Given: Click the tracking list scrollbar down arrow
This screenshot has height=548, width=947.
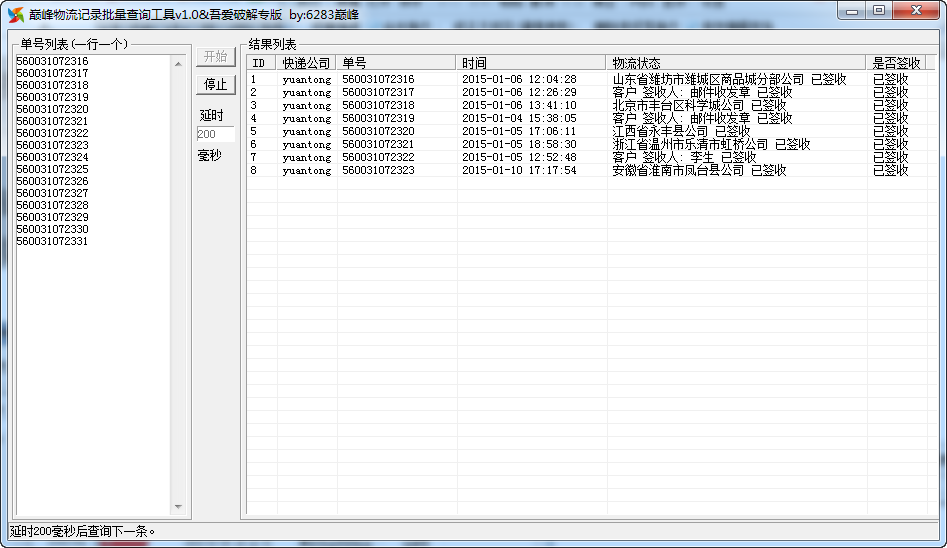Looking at the screenshot, I should (178, 507).
